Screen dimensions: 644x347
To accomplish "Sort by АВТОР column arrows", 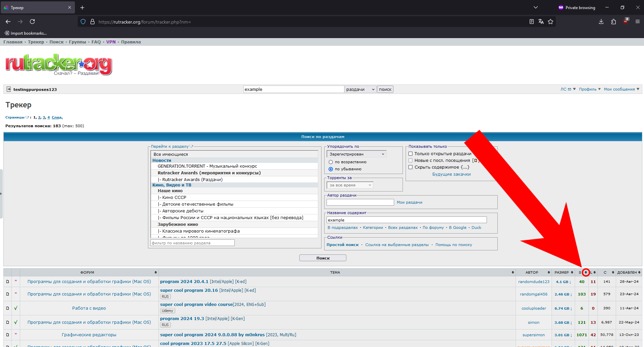I will pyautogui.click(x=549, y=272).
